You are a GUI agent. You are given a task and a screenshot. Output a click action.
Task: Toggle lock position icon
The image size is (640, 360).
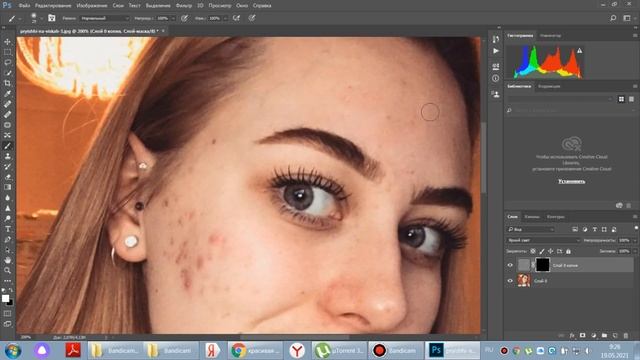pos(551,251)
